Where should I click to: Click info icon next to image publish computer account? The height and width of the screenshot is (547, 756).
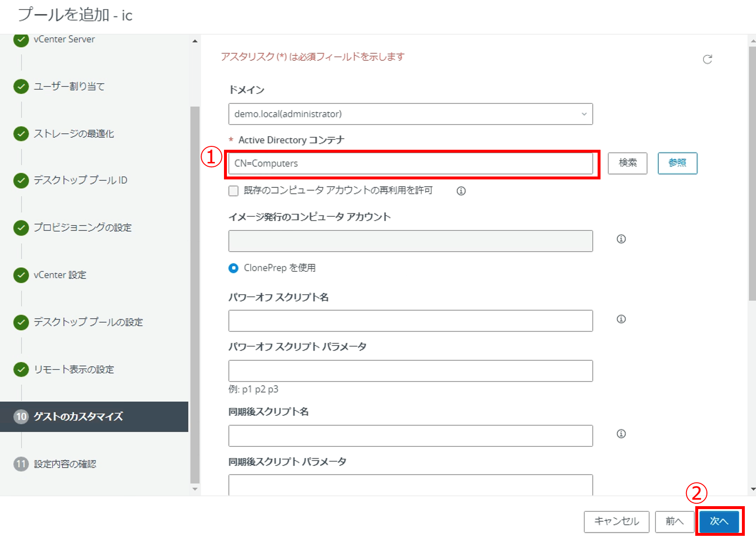(621, 239)
